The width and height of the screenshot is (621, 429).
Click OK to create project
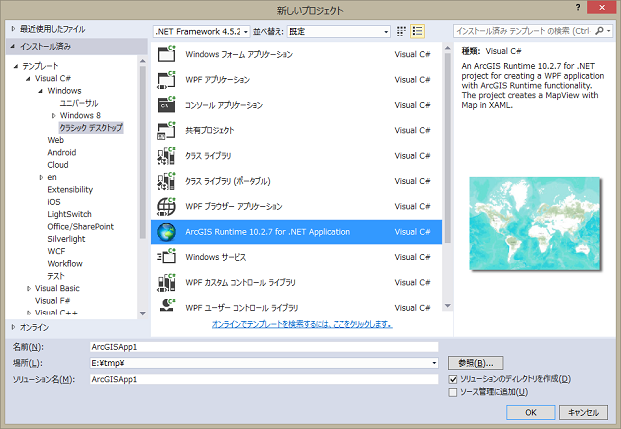click(x=530, y=412)
